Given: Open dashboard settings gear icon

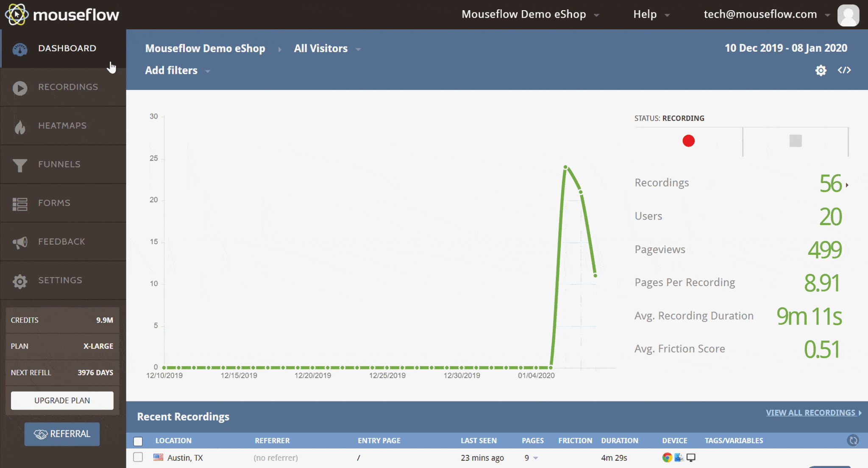Looking at the screenshot, I should (x=821, y=70).
